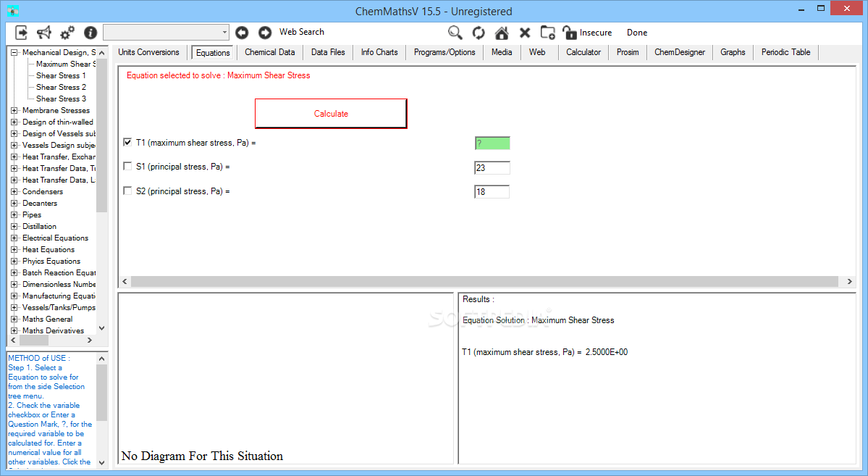Check the T1 maximum shear stress checkbox
The width and height of the screenshot is (868, 476).
click(x=127, y=143)
